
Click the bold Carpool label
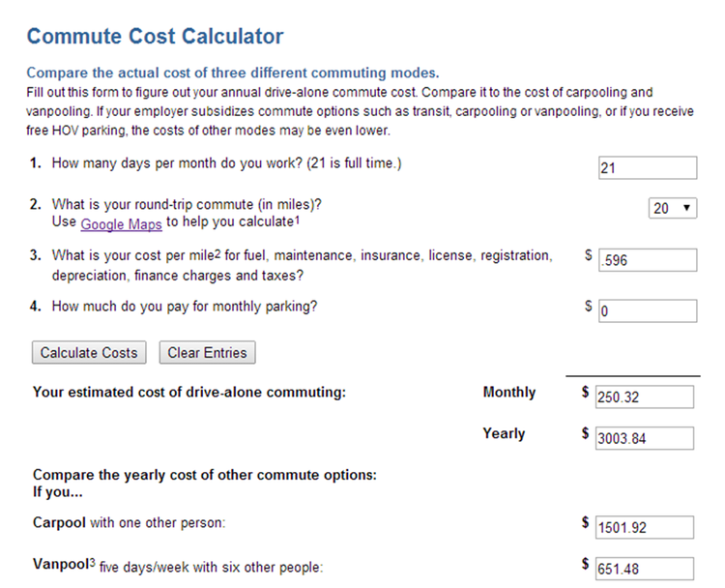click(x=59, y=523)
